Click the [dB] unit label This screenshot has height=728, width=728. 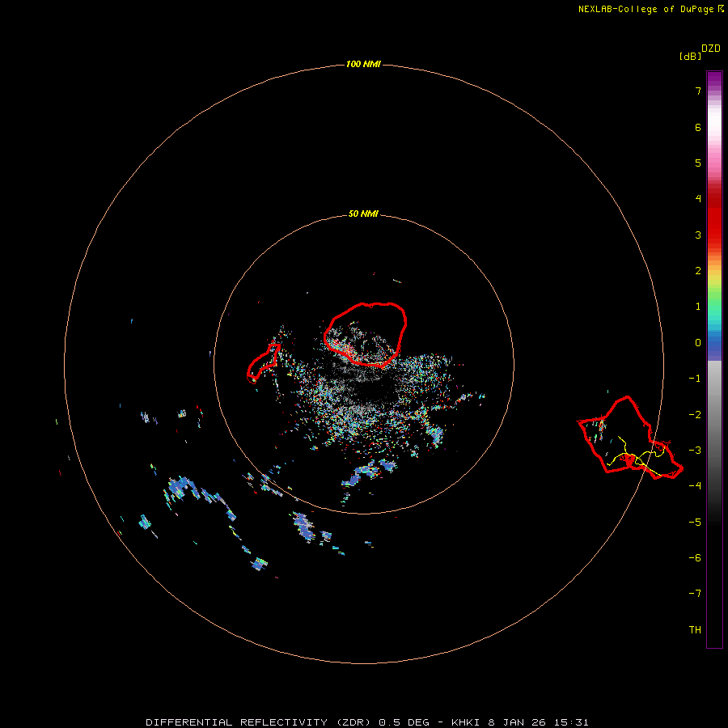[691, 57]
